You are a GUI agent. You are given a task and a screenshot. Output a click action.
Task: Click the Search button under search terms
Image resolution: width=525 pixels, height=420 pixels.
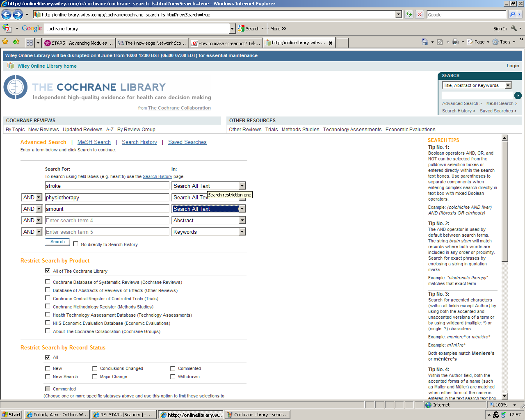coord(57,242)
